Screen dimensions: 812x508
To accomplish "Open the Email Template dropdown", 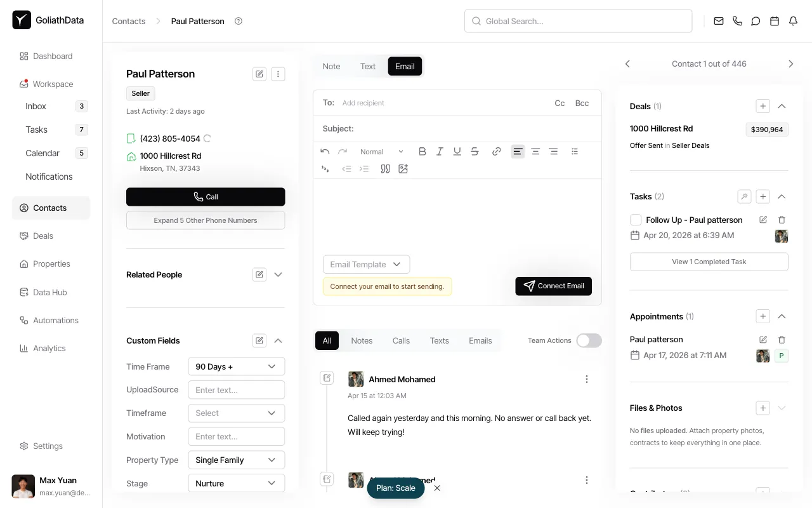I will coord(366,264).
